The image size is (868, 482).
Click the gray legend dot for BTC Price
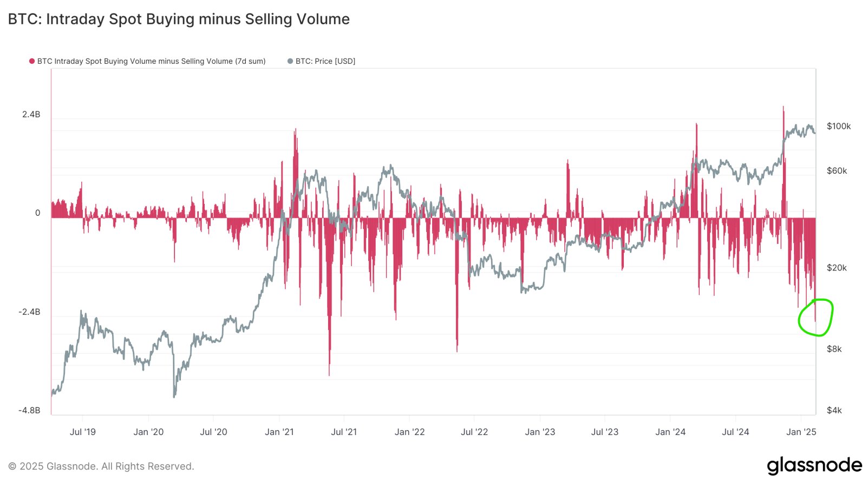click(x=290, y=61)
